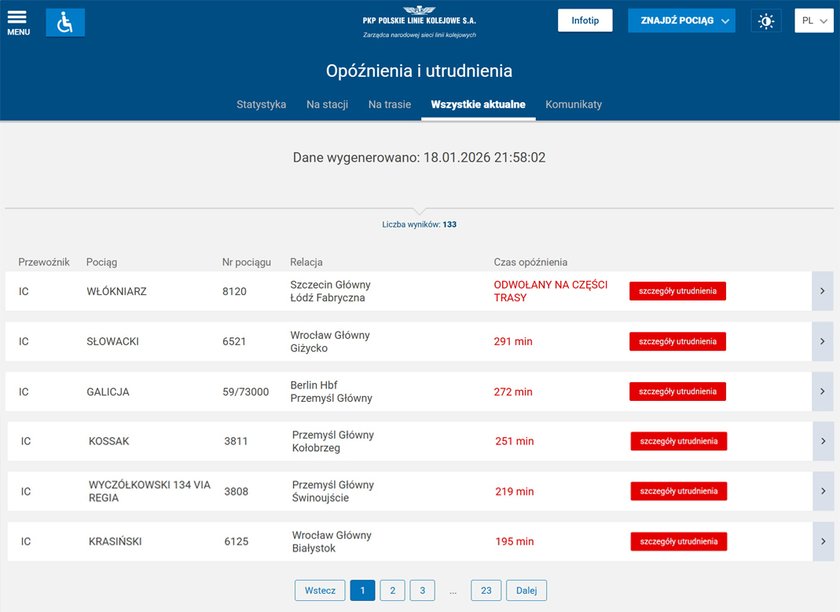Expand the WŁÓKNIARZ train row arrow
Image resolution: width=840 pixels, height=612 pixels.
pos(822,291)
